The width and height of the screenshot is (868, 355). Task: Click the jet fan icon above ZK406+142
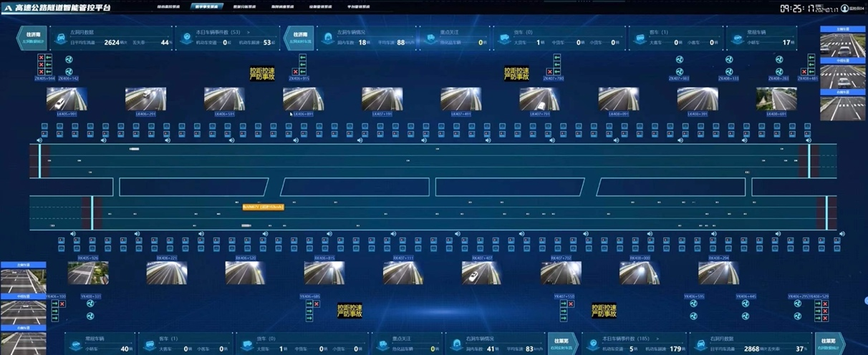(69, 71)
